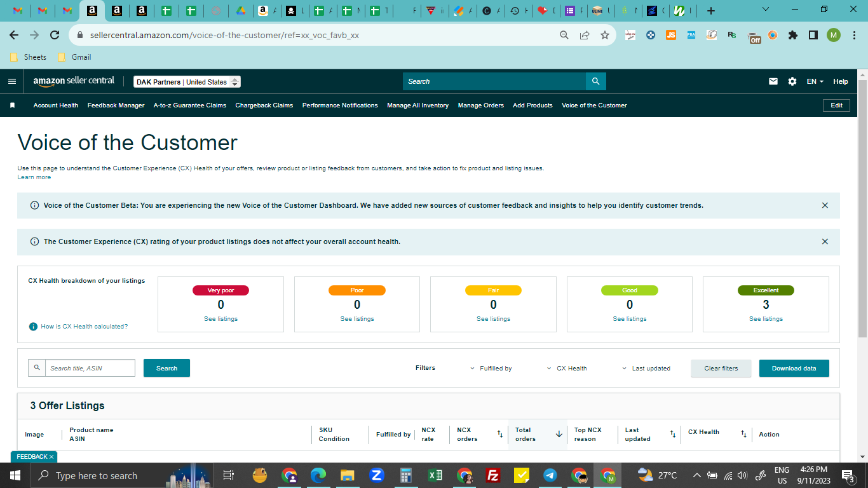The image size is (868, 488).
Task: Close the CX rating account health notice
Action: (x=825, y=241)
